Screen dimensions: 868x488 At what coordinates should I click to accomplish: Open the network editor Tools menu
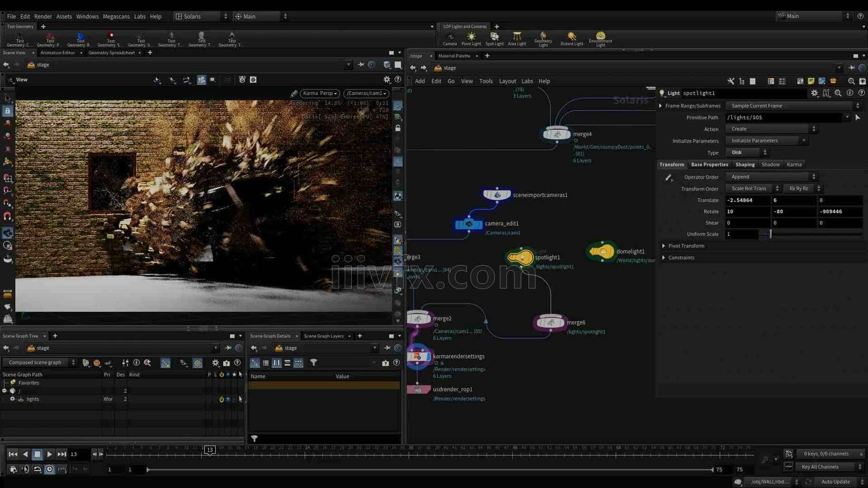pos(486,81)
